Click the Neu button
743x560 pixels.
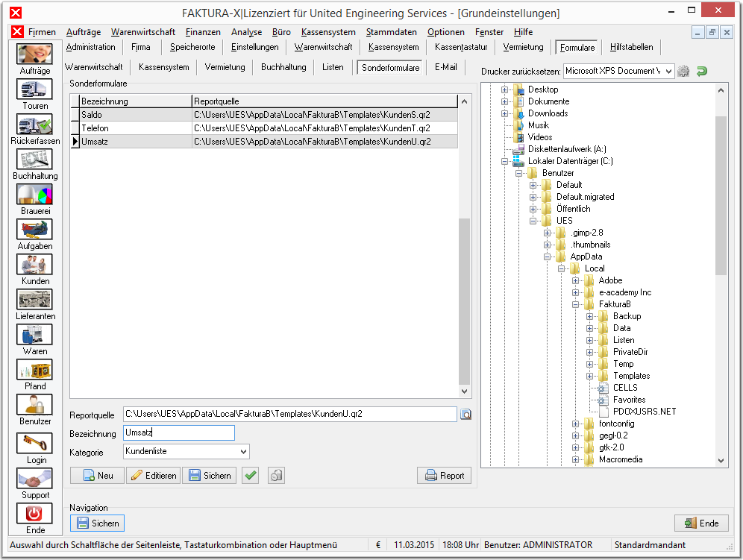[98, 475]
